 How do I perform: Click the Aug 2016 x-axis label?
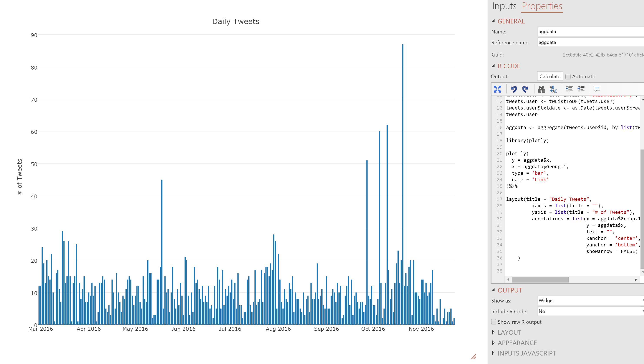click(x=278, y=329)
